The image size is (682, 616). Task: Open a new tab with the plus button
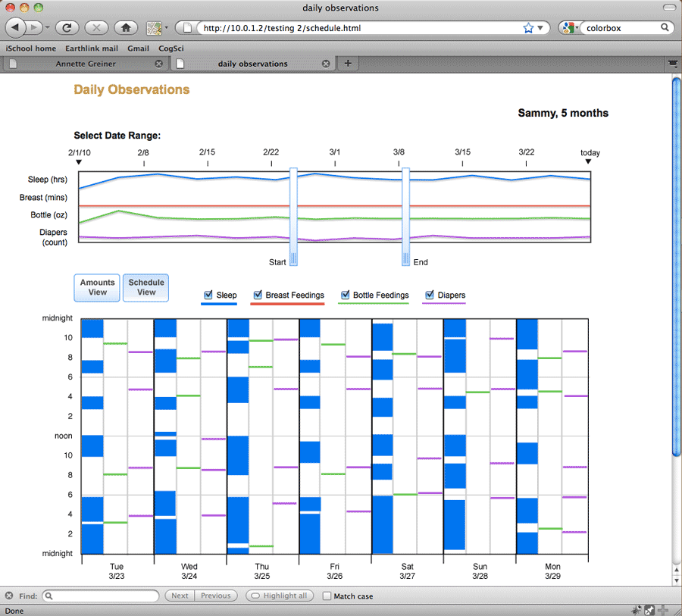348,64
